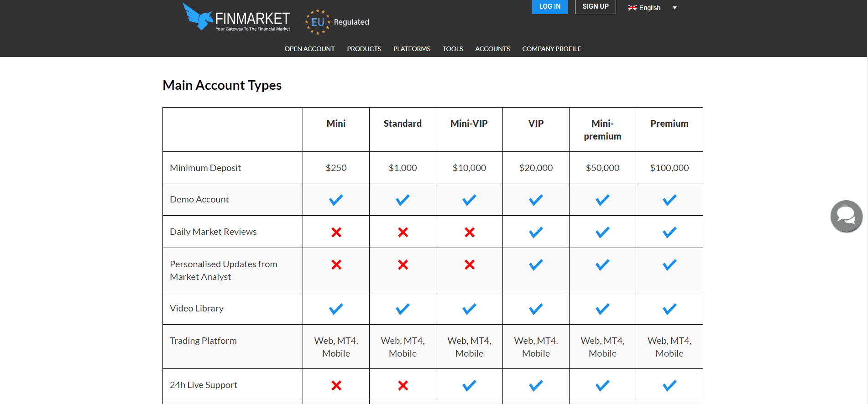Click the UK flag icon
Image resolution: width=868 pixels, height=404 pixels.
tap(632, 8)
